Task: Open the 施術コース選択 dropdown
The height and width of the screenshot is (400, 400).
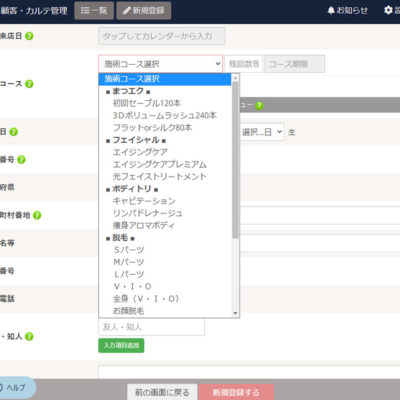Action: 160,64
